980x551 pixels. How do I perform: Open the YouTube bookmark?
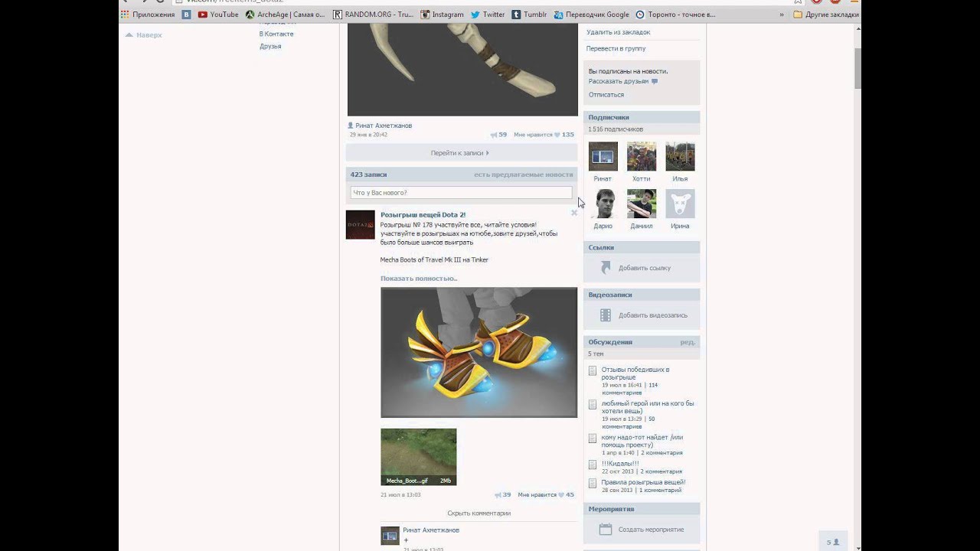pyautogui.click(x=218, y=15)
